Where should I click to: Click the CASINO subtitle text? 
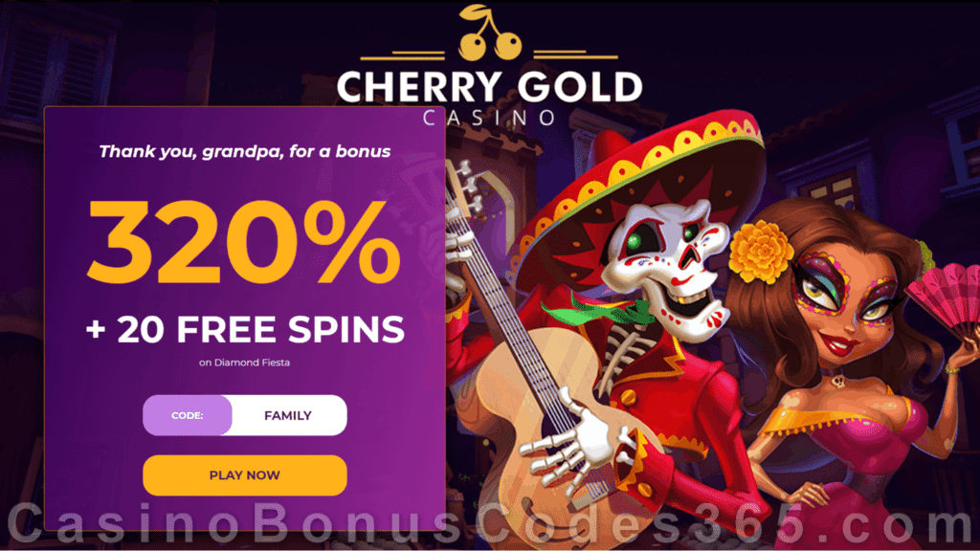(x=489, y=118)
